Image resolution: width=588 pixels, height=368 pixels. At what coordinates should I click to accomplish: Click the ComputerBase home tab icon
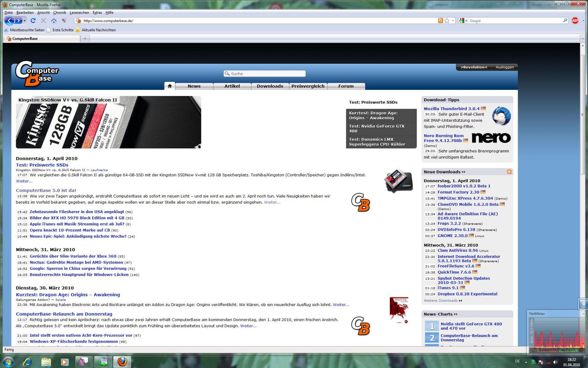click(170, 86)
